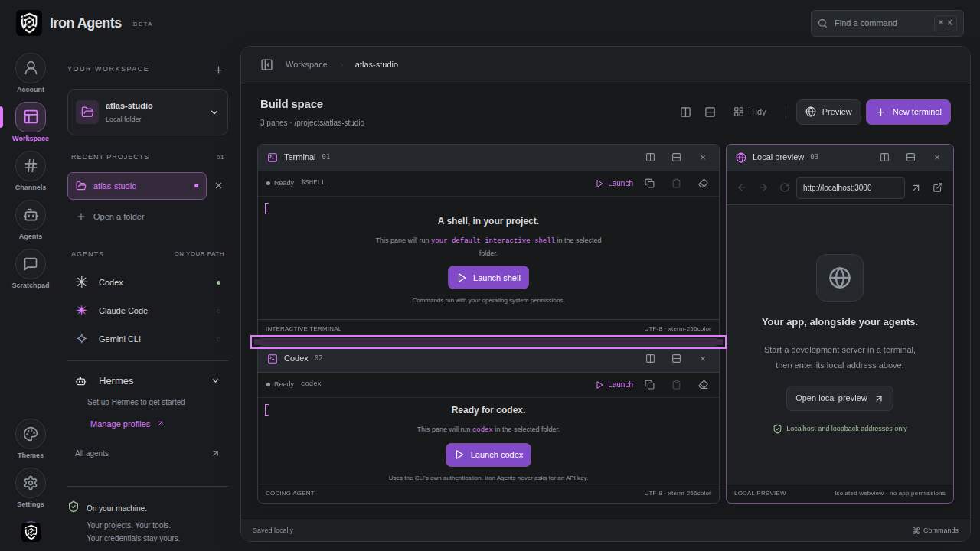The height and width of the screenshot is (551, 980).
Task: Add a new workspace with plus icon
Action: point(218,70)
